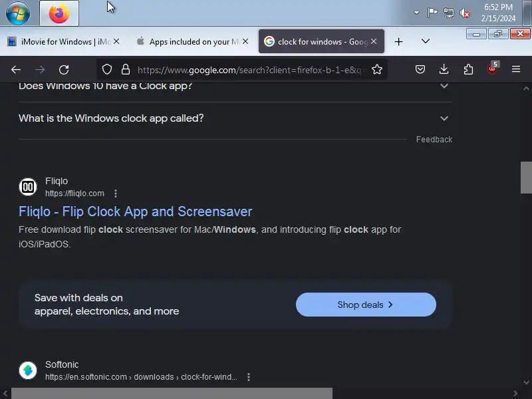Click the uBlock Origin icon with badge 5
Viewport: 532px width, 399px height.
click(492, 69)
